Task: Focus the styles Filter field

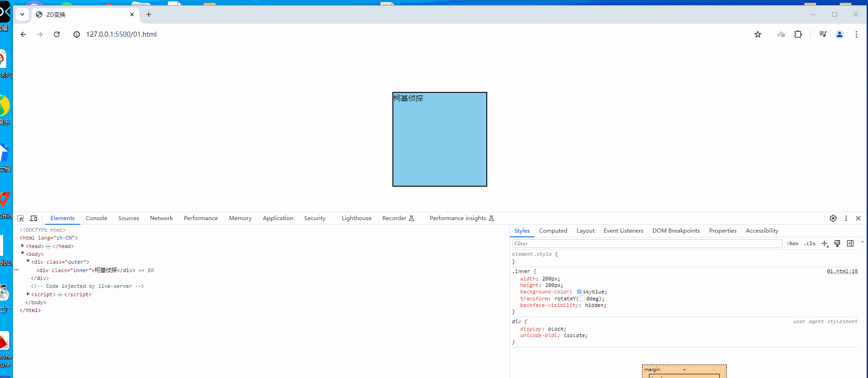Action: (647, 244)
